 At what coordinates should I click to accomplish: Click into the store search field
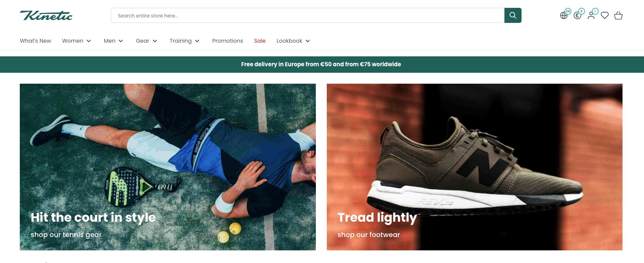pos(307,16)
